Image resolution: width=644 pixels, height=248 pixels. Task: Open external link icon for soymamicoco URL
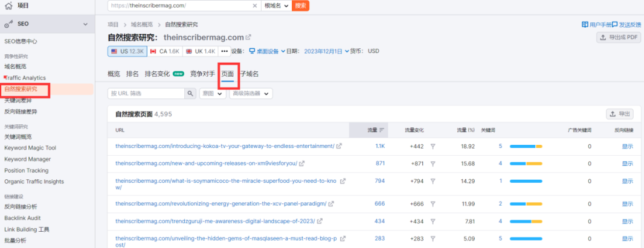343,181
